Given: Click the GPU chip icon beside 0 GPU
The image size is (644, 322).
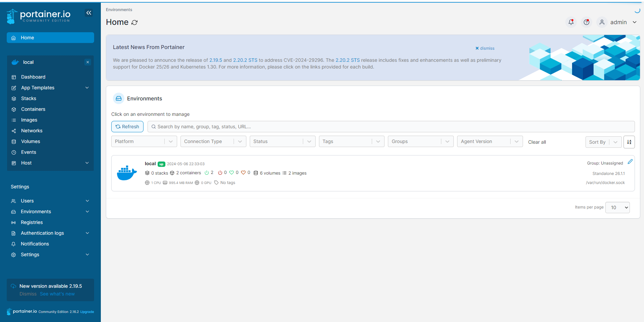Looking at the screenshot, I should (197, 183).
